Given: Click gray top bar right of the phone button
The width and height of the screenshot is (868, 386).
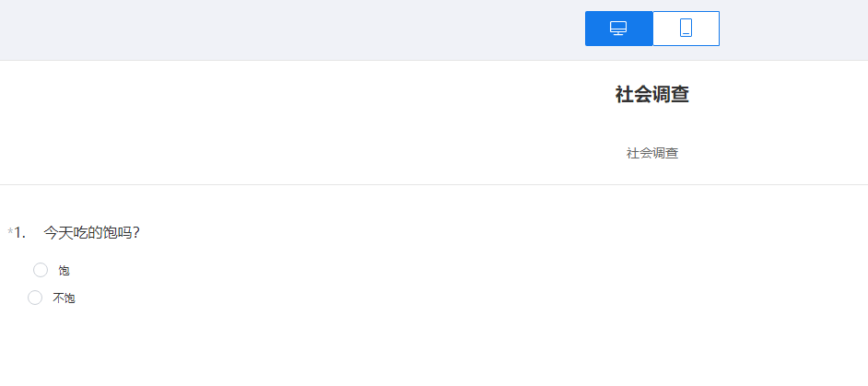Looking at the screenshot, I should (x=792, y=29).
